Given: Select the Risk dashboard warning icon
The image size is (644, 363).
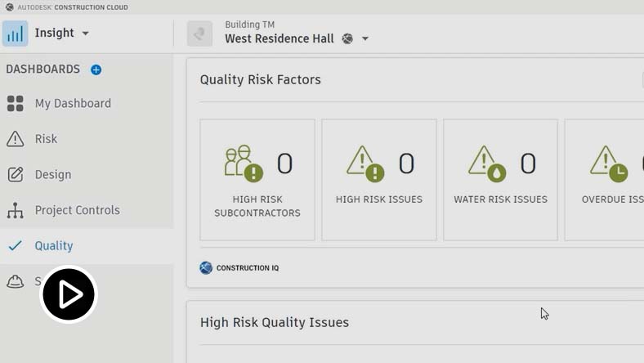Looking at the screenshot, I should click(15, 139).
